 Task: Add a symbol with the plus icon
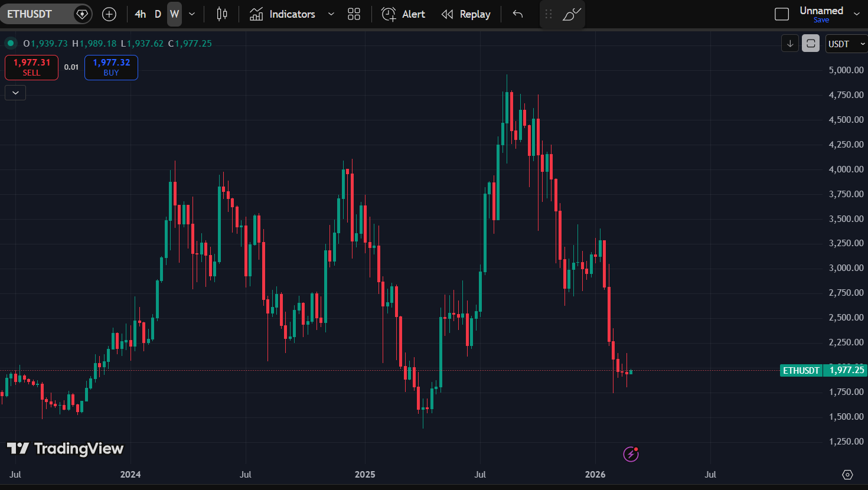point(109,14)
